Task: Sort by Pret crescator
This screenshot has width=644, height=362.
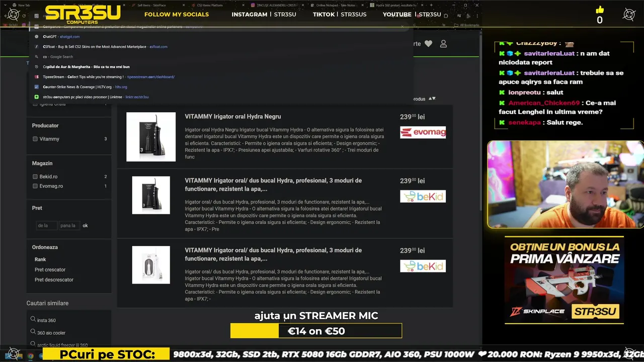Action: (x=50, y=269)
